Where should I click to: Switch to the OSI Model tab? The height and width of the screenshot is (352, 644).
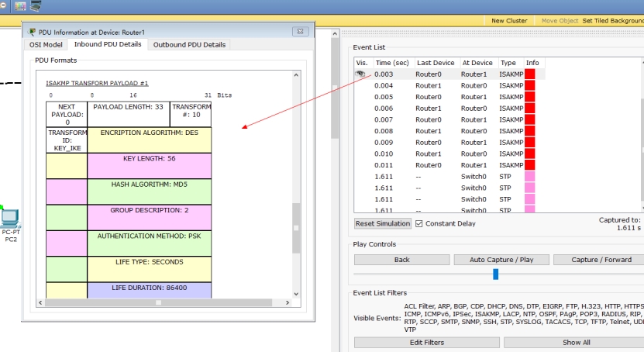[x=46, y=45]
